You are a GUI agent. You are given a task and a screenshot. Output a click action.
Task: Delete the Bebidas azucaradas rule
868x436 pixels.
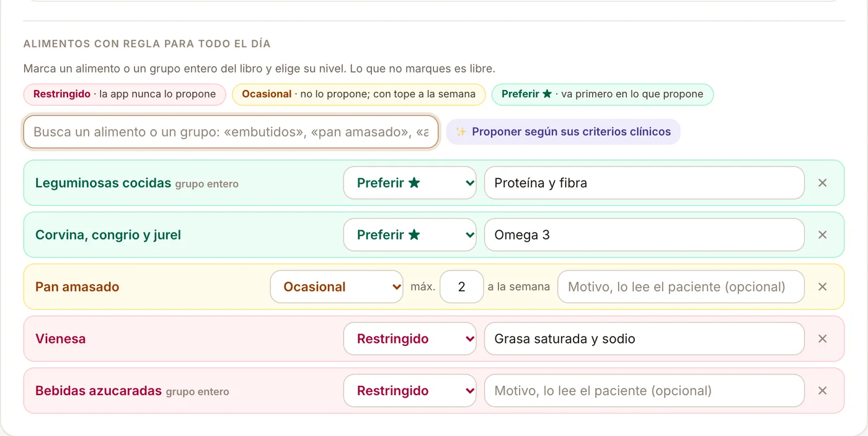click(x=822, y=391)
